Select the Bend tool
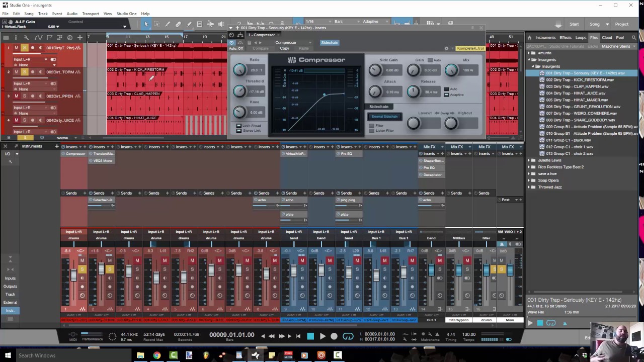Screen dimensions: 644x362 [210, 24]
